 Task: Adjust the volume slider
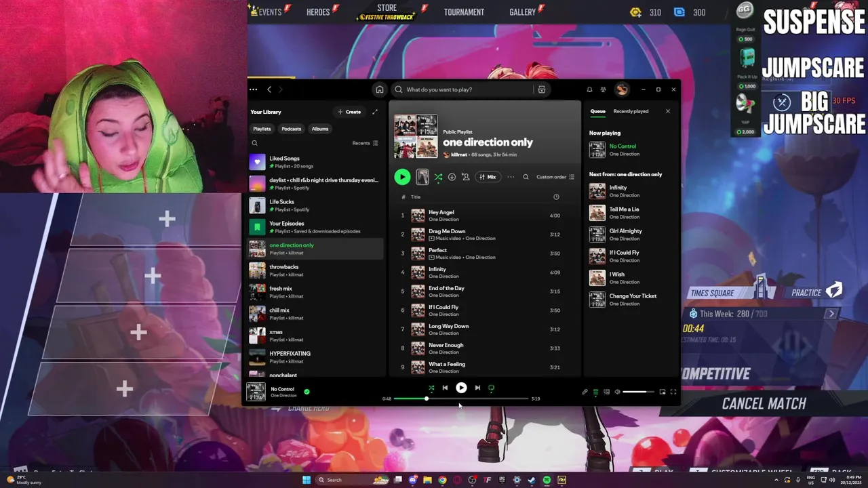[639, 392]
